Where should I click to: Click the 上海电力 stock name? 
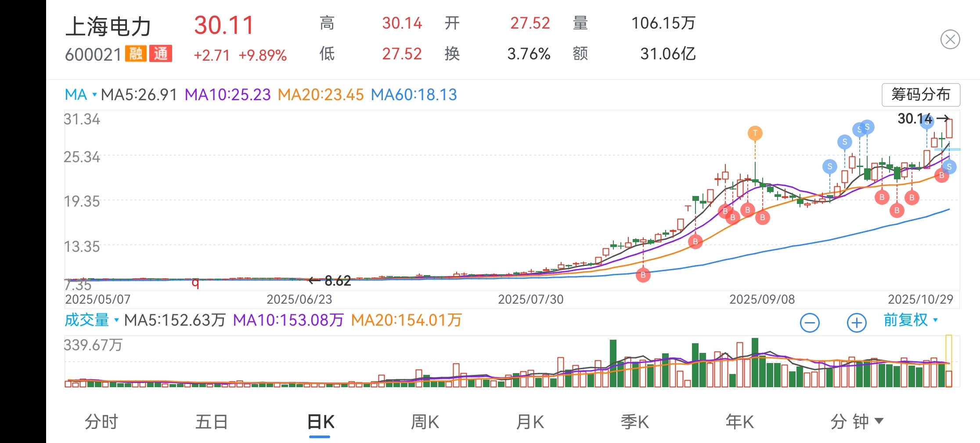(108, 26)
